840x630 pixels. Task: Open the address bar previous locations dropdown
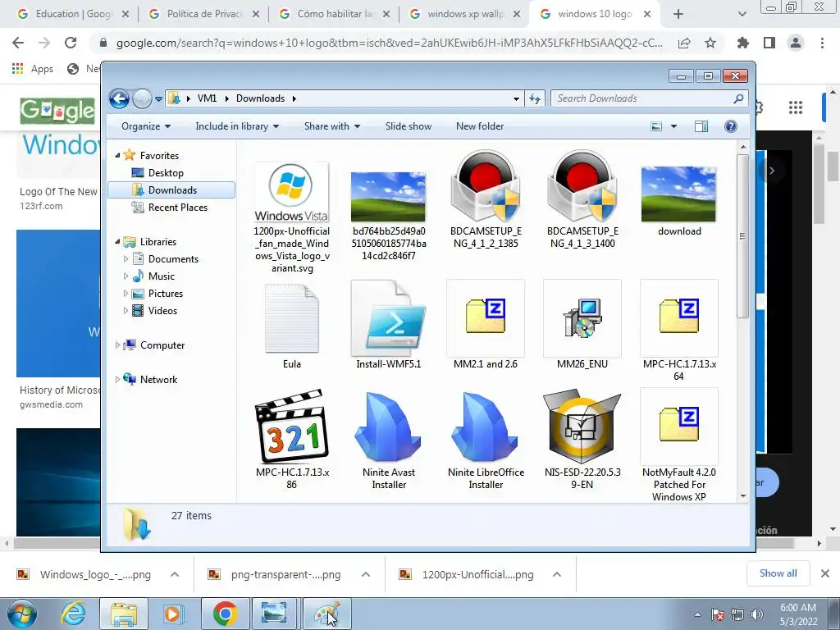click(x=516, y=98)
